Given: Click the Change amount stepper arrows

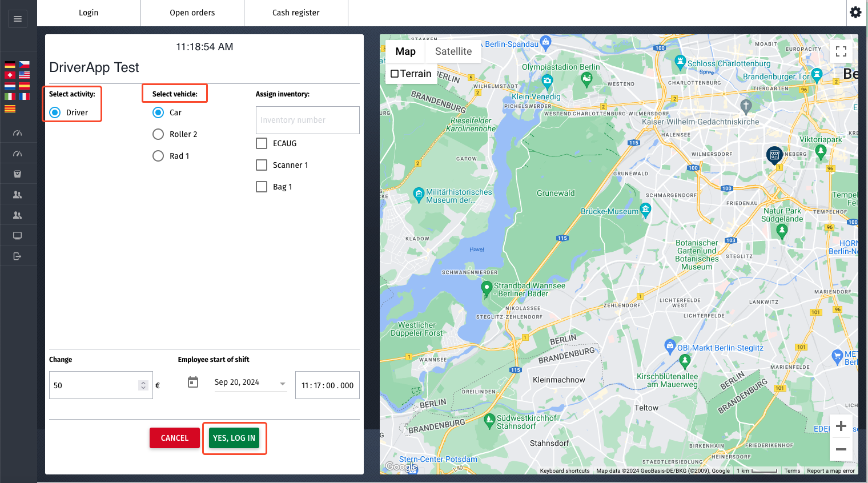Looking at the screenshot, I should (143, 385).
